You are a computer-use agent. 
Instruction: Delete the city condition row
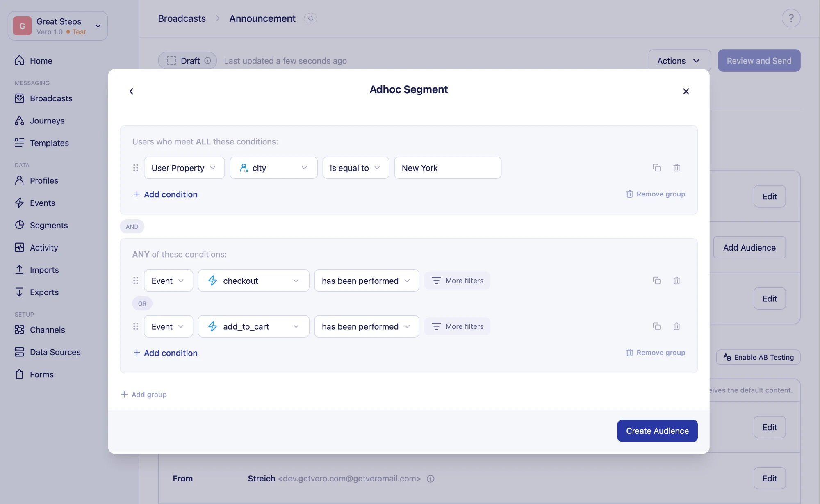click(x=676, y=168)
